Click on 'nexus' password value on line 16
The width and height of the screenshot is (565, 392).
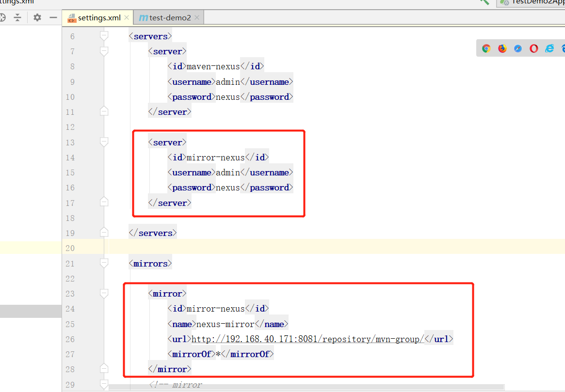click(228, 188)
